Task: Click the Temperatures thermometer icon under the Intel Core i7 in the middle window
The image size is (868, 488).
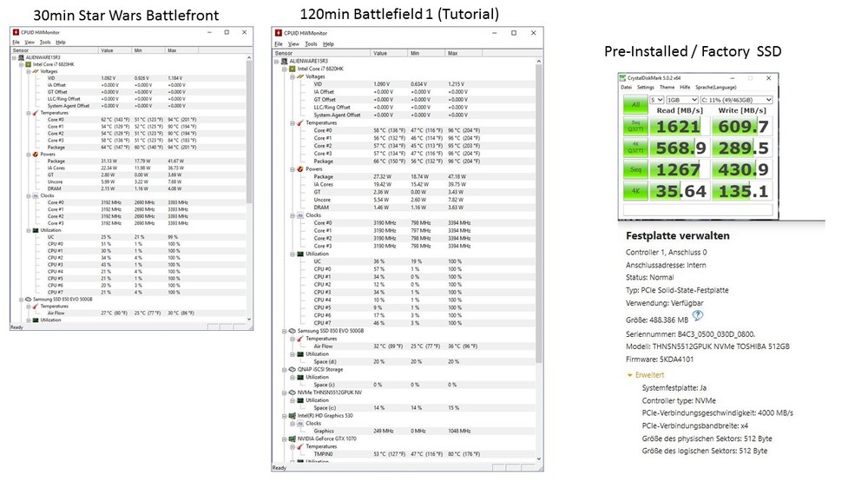Action: (x=298, y=122)
